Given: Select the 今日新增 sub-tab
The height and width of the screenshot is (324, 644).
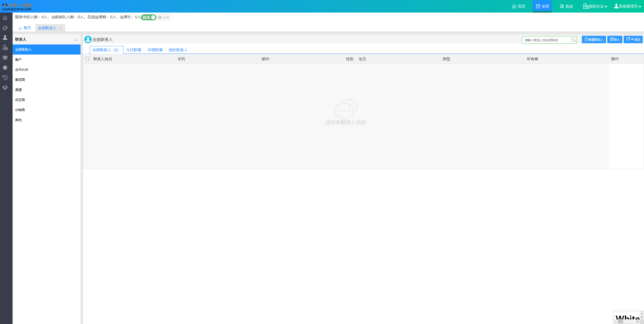Looking at the screenshot, I should point(134,50).
